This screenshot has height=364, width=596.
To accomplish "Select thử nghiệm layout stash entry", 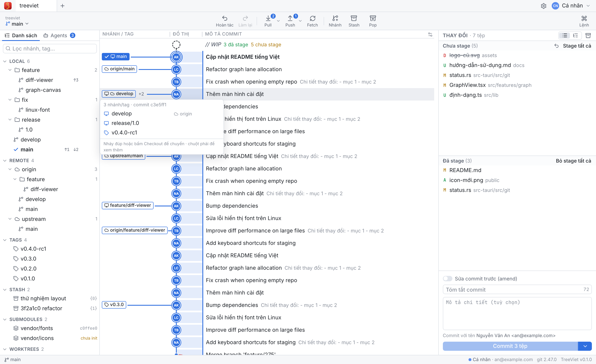I will (x=50, y=298).
